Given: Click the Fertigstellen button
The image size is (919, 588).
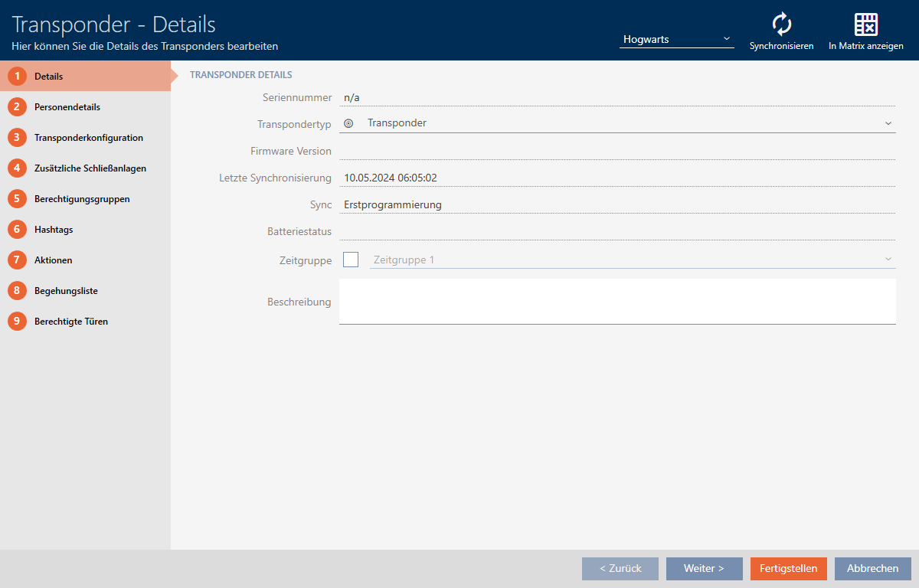Looking at the screenshot, I should coord(788,568).
